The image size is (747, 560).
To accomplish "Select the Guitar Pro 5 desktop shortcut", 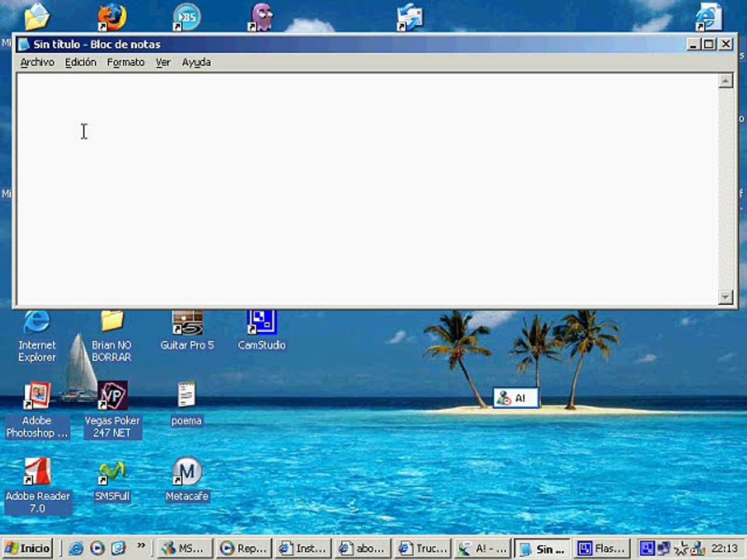I will pos(188,331).
